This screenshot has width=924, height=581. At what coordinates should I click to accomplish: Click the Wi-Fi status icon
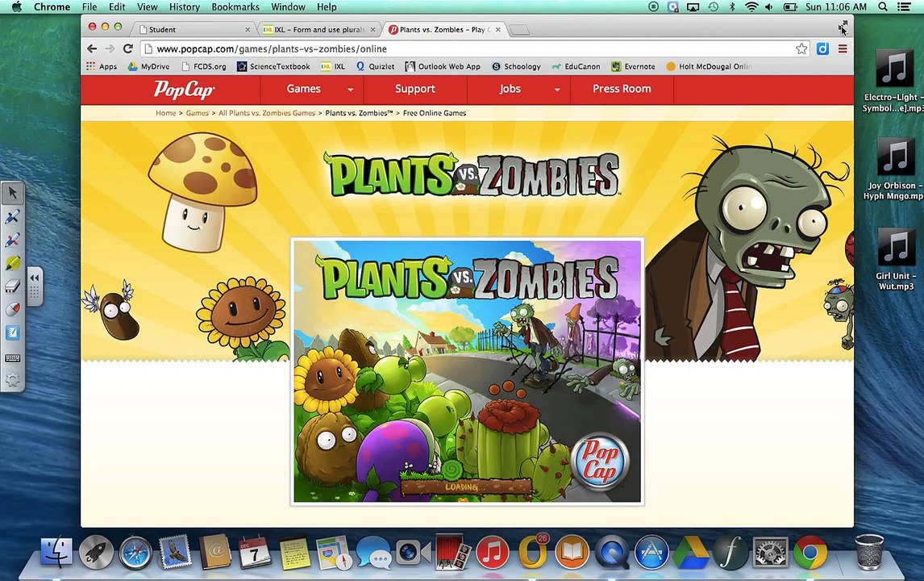coord(751,7)
